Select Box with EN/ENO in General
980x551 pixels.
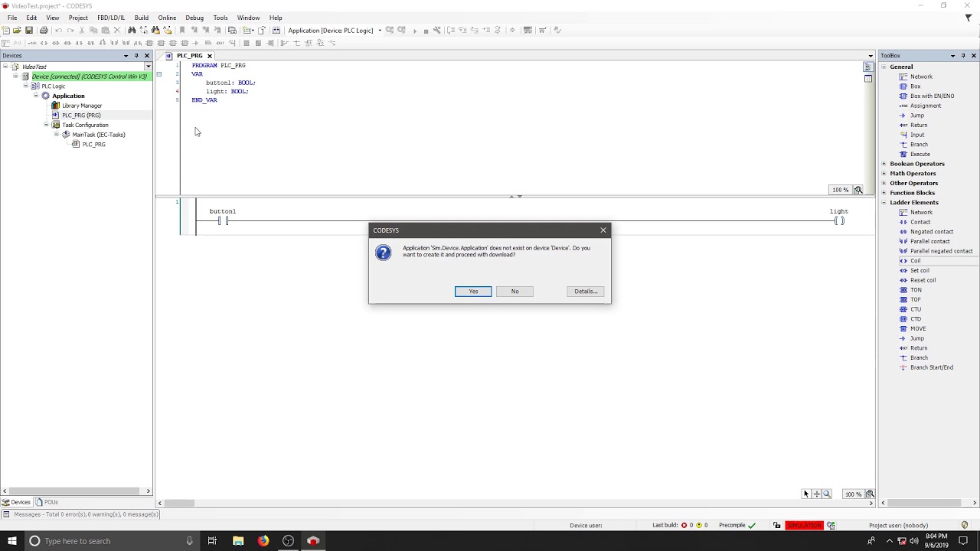(x=932, y=96)
